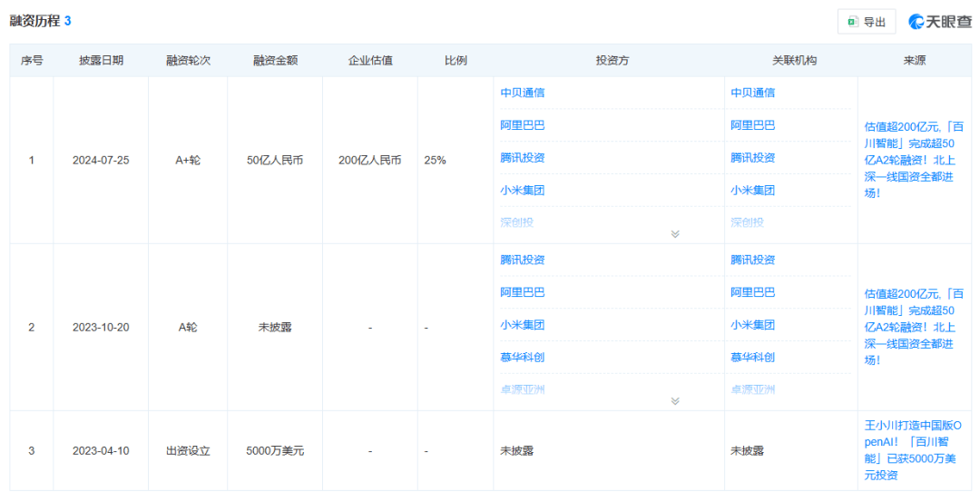This screenshot has height=502, width=980.
Task: Open the source article link for the 2023-10-20 row
Action: click(913, 327)
